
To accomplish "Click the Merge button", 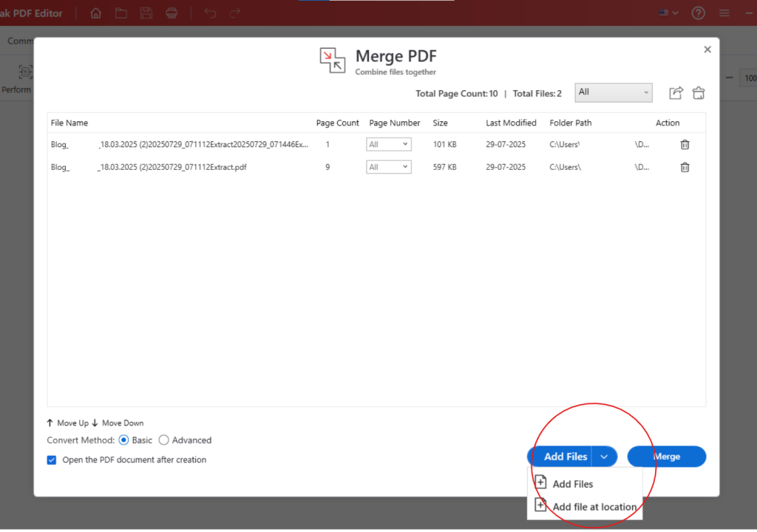I will (666, 456).
